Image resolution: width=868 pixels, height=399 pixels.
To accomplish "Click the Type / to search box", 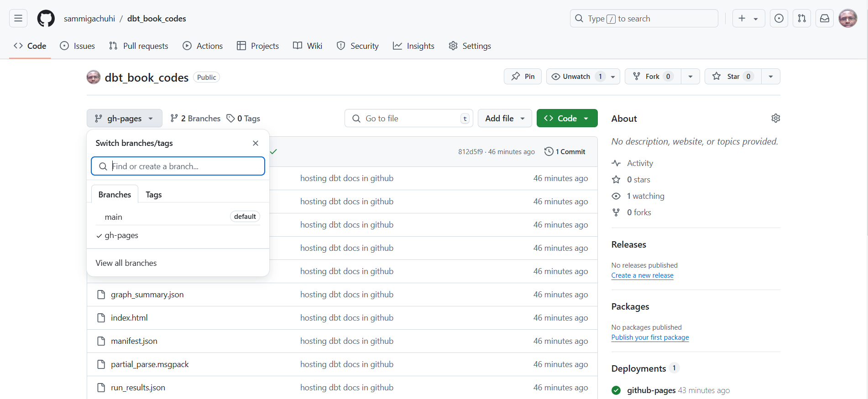I will click(644, 18).
